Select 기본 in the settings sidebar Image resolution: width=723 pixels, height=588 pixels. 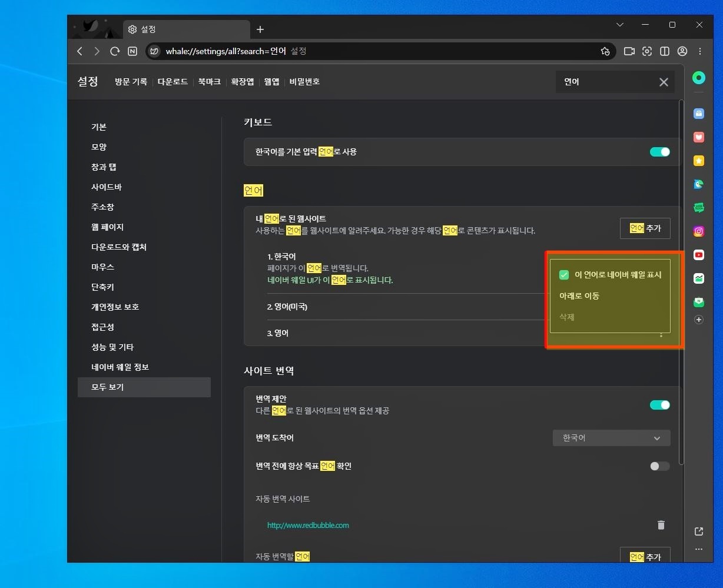(x=99, y=127)
